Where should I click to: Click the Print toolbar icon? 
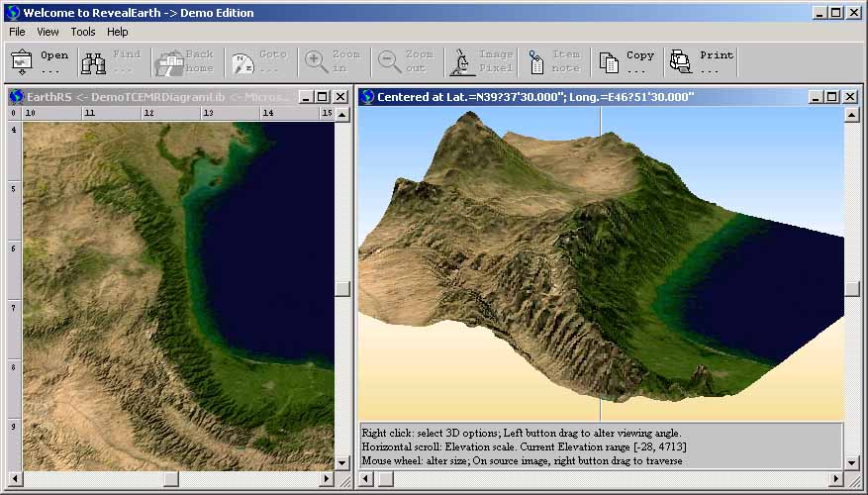681,62
